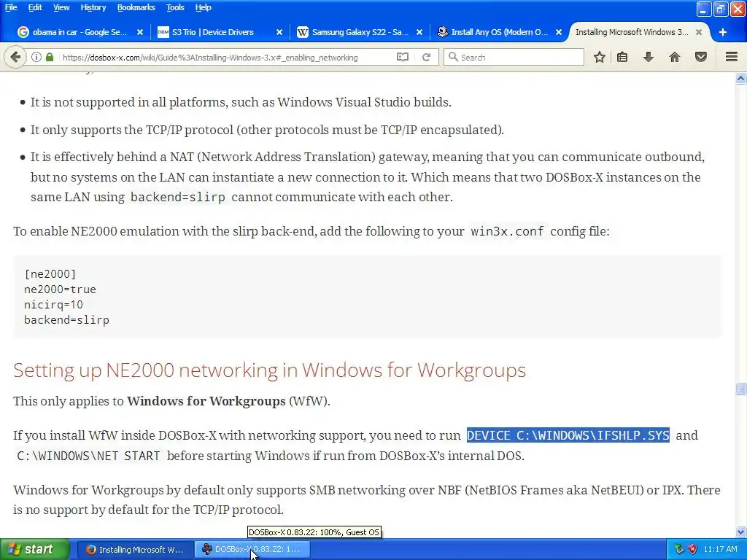Click the red shield security tray icon
The image size is (747, 560).
pos(693,550)
